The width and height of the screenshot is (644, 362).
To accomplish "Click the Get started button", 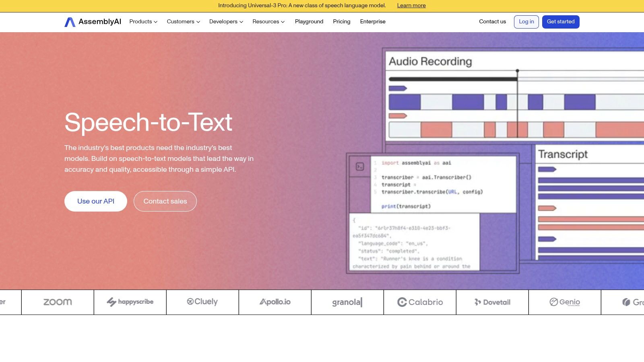I will 561,22.
